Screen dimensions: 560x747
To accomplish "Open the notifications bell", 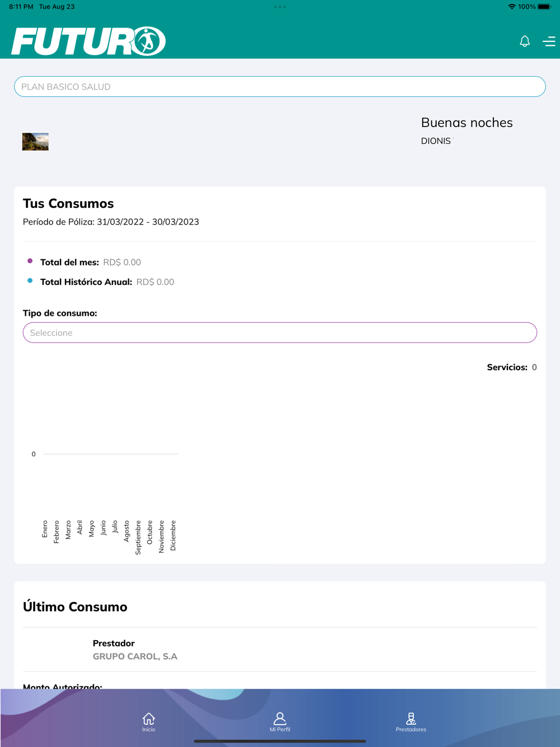I will point(525,41).
